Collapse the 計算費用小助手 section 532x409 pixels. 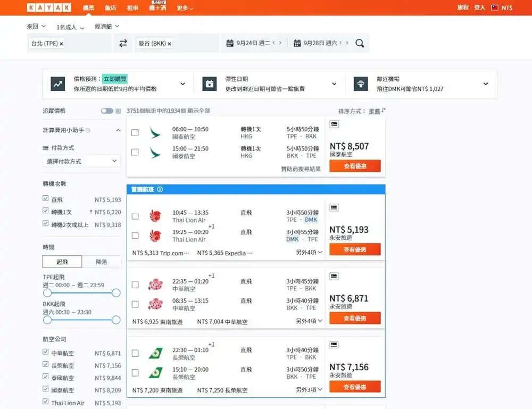tap(118, 130)
